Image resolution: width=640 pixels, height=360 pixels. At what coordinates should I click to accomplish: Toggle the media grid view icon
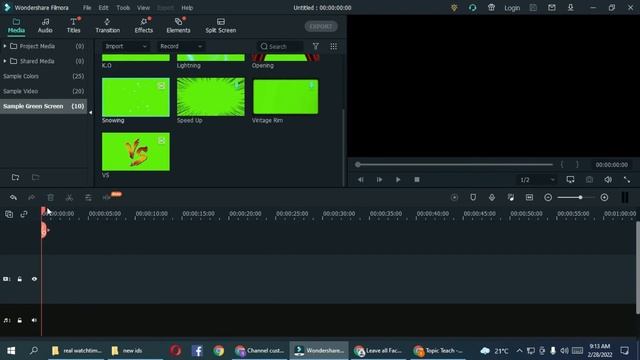coord(333,47)
